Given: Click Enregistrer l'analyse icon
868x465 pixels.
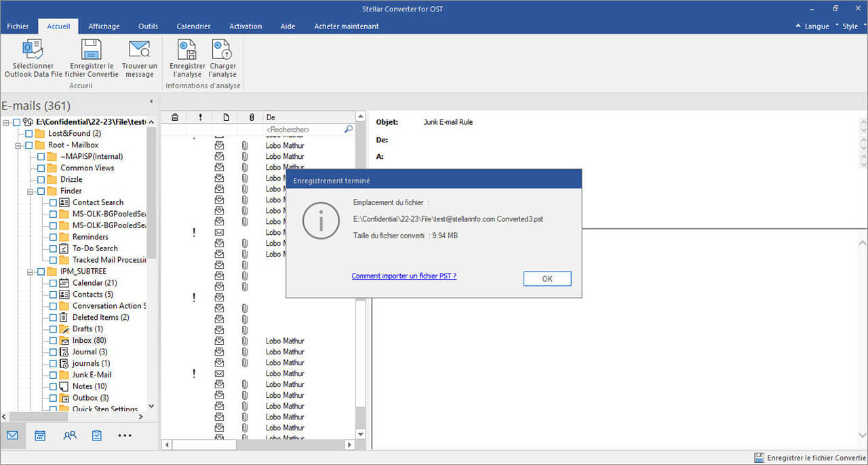Looking at the screenshot, I should tap(187, 50).
